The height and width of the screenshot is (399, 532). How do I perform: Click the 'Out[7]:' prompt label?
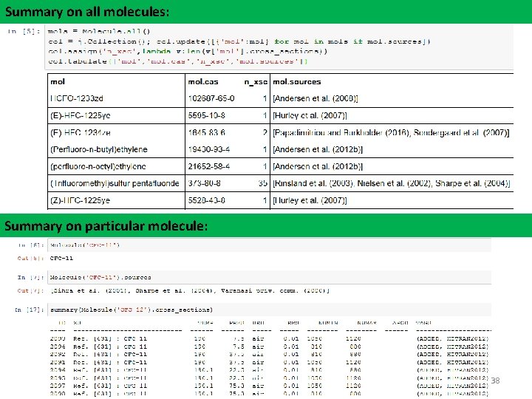30,291
